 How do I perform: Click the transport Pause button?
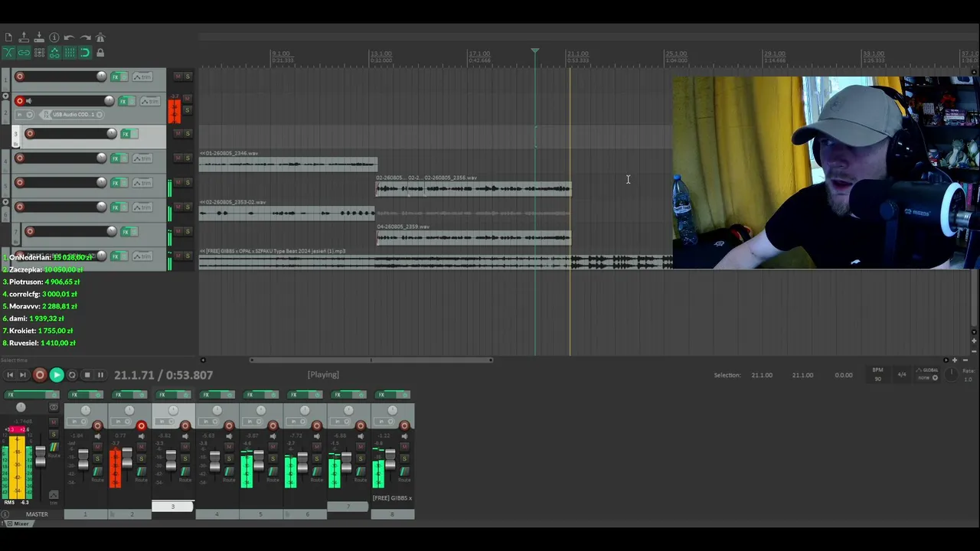pos(100,375)
